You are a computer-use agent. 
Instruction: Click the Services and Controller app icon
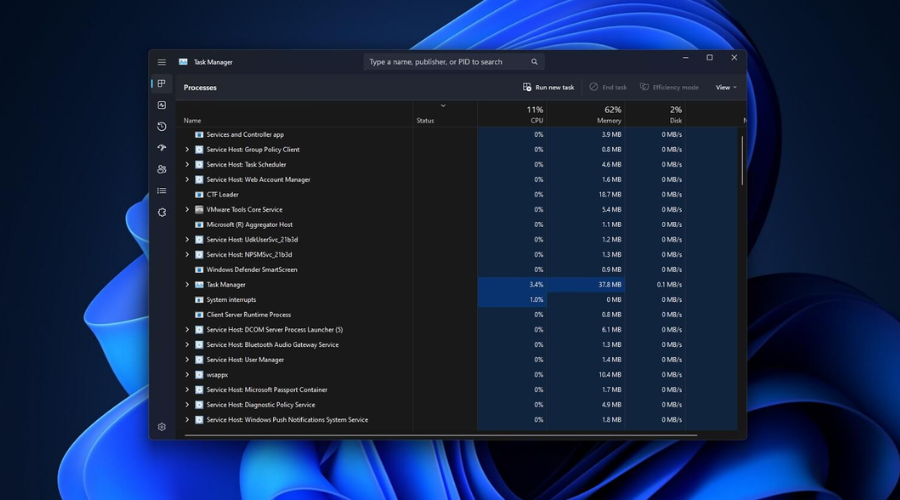(x=199, y=135)
